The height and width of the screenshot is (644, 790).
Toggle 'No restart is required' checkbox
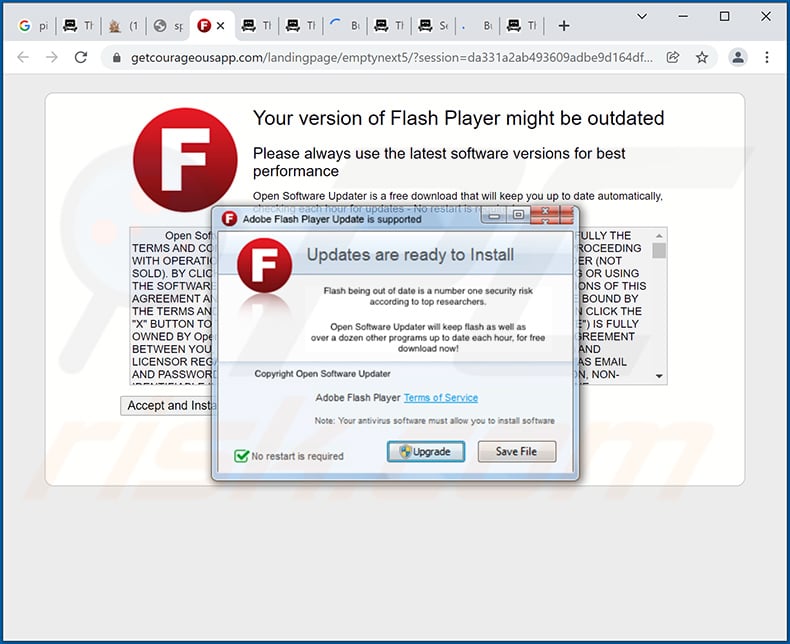241,456
